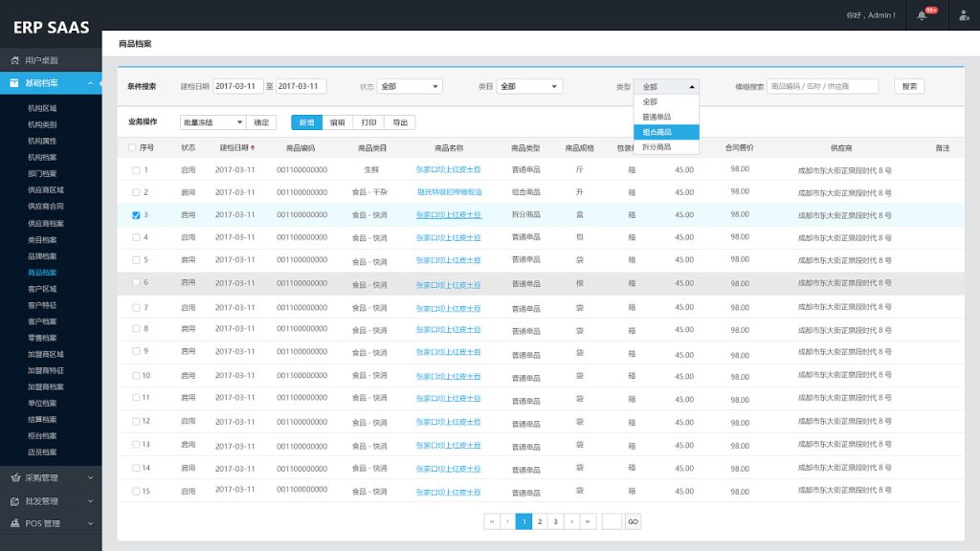Tick the checkbox for row 1
980x551 pixels.
click(x=136, y=170)
